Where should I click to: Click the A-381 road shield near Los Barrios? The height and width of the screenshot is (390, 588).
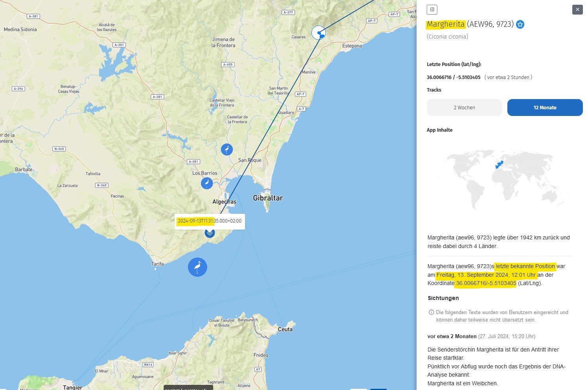(193, 162)
